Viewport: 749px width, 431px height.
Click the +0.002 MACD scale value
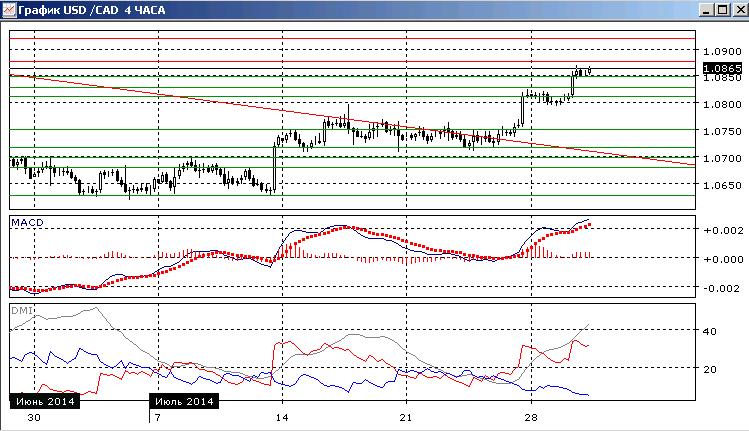click(723, 230)
